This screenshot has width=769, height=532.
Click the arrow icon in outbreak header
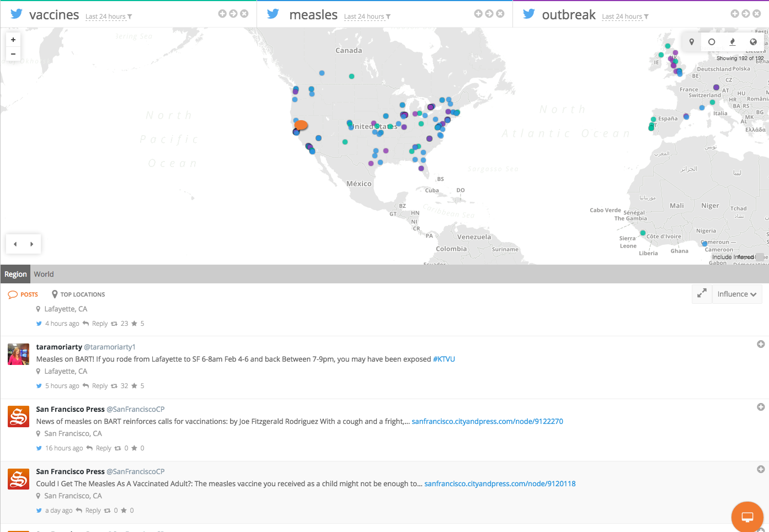click(x=746, y=14)
